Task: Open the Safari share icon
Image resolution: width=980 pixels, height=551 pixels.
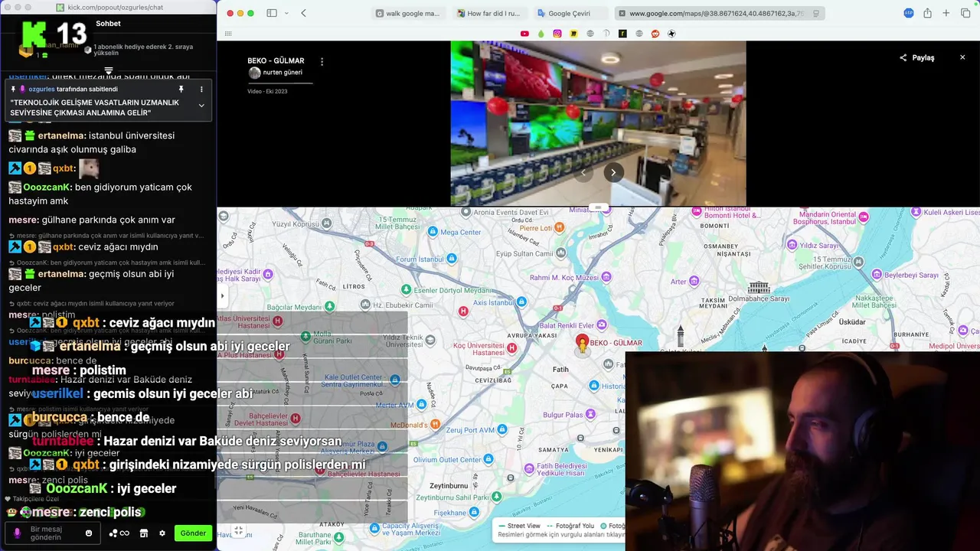Action: point(927,13)
